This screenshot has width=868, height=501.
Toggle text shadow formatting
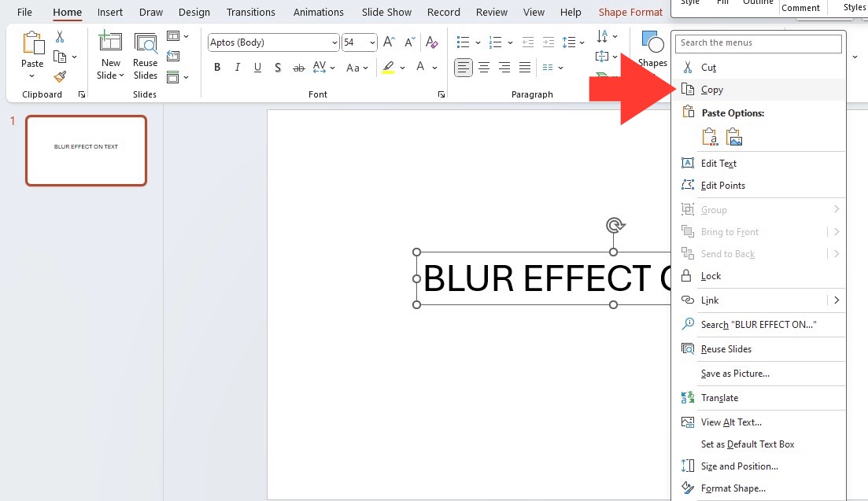[278, 68]
